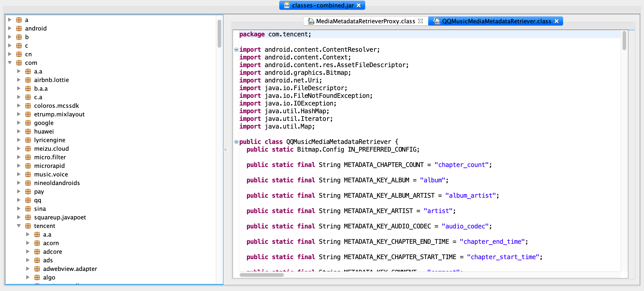
Task: Close the QQMusicMediaMetadataRetriever.class tab
Action: [x=557, y=21]
